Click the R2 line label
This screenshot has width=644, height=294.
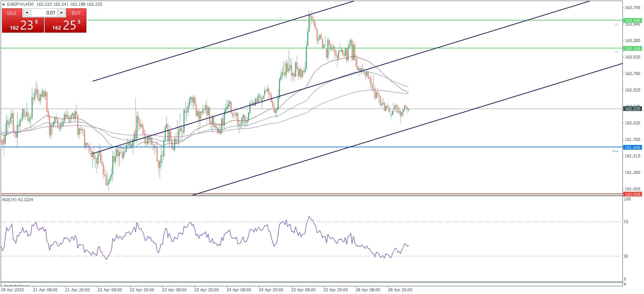click(617, 24)
